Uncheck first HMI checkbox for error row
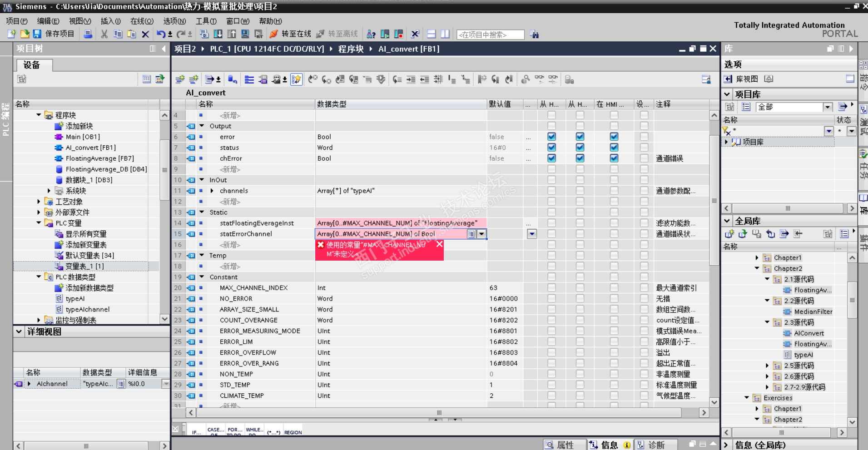Viewport: 868px width, 450px height. pyautogui.click(x=551, y=137)
